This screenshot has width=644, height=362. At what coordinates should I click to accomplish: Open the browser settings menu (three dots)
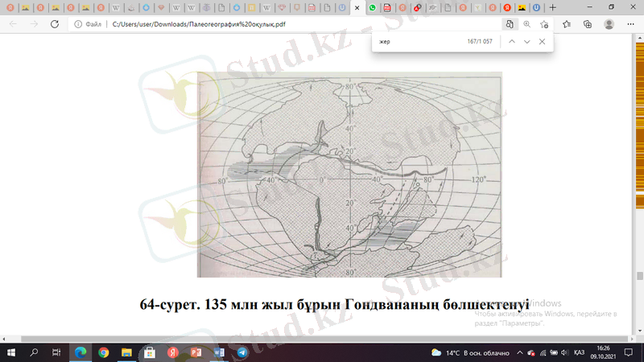630,24
